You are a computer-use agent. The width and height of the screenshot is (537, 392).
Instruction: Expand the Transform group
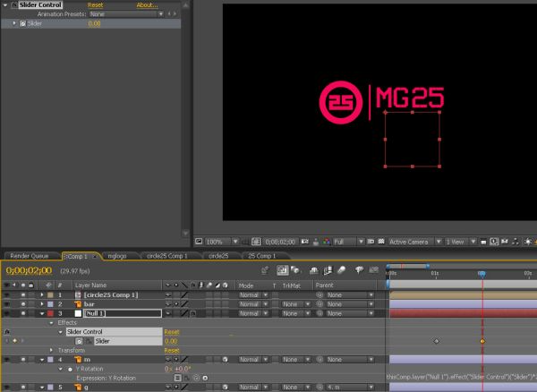click(51, 350)
